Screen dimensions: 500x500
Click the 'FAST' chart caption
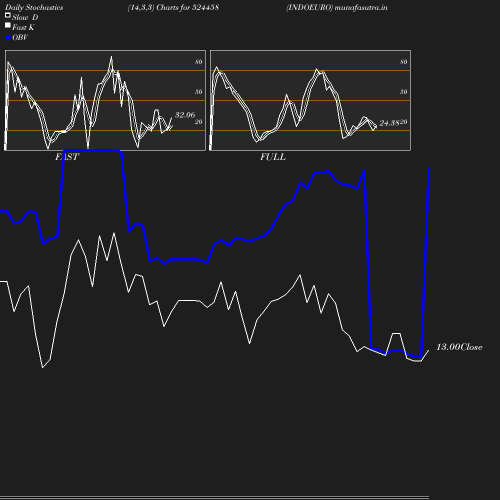click(67, 157)
